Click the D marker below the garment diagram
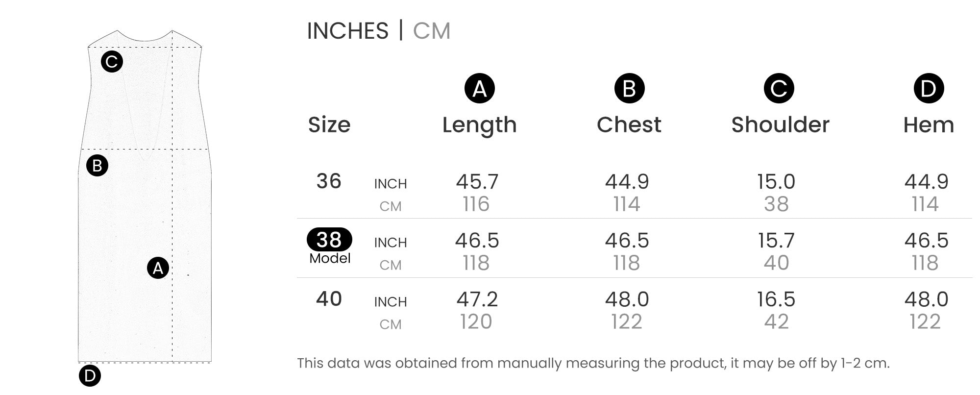The image size is (980, 395). coord(90,376)
